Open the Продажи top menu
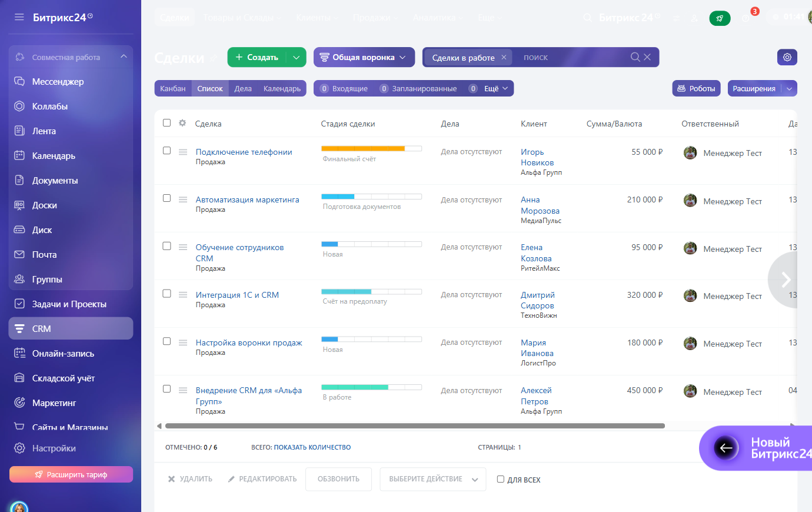 click(x=375, y=18)
